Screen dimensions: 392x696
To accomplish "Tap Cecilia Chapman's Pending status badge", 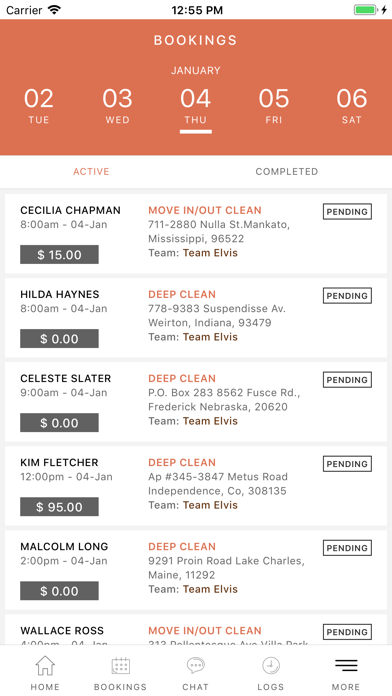I will click(x=347, y=212).
